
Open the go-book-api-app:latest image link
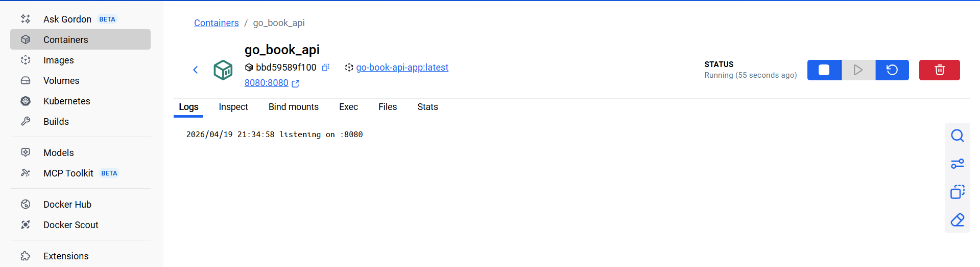[x=402, y=68]
